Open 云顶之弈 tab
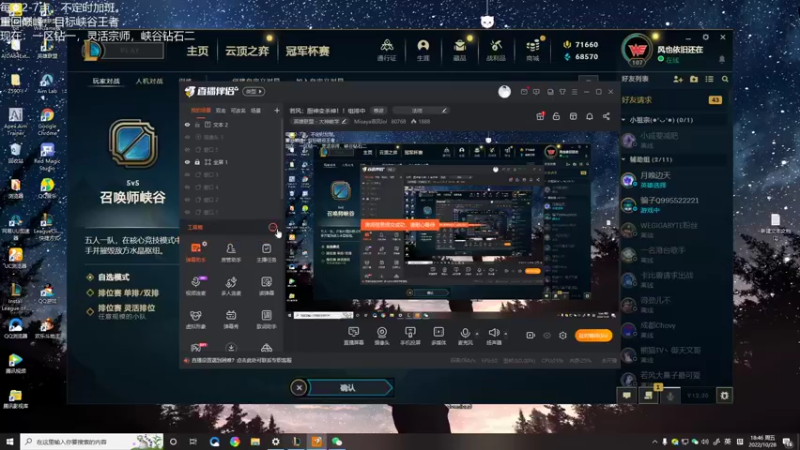800x450 pixels. (x=247, y=51)
